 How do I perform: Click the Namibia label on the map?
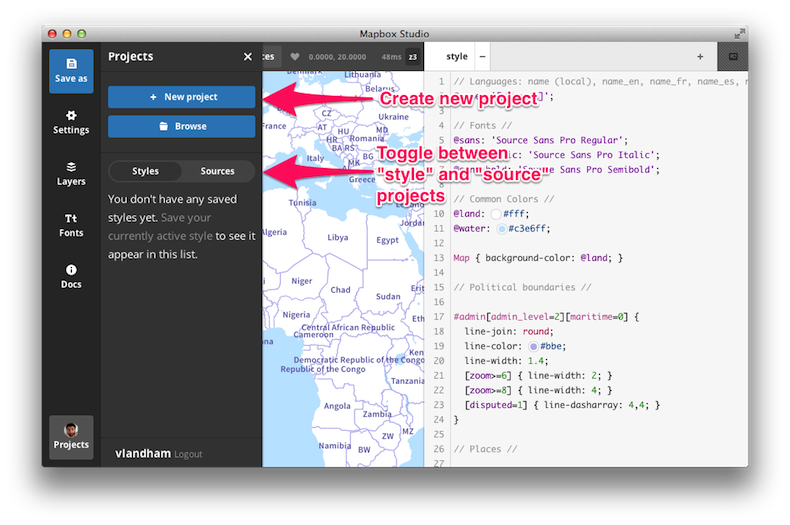(x=335, y=446)
